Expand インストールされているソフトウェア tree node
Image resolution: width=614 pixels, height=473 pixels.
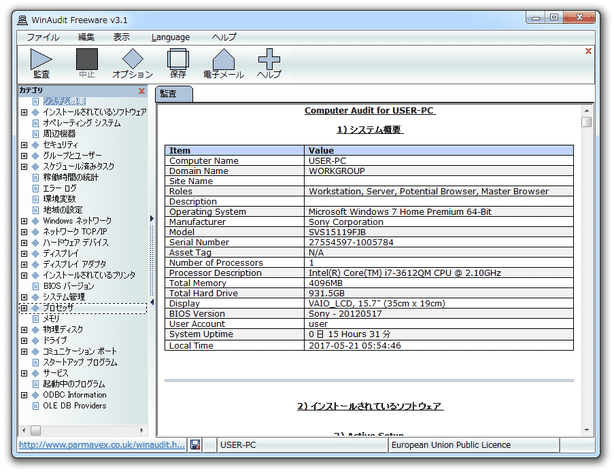click(x=24, y=112)
